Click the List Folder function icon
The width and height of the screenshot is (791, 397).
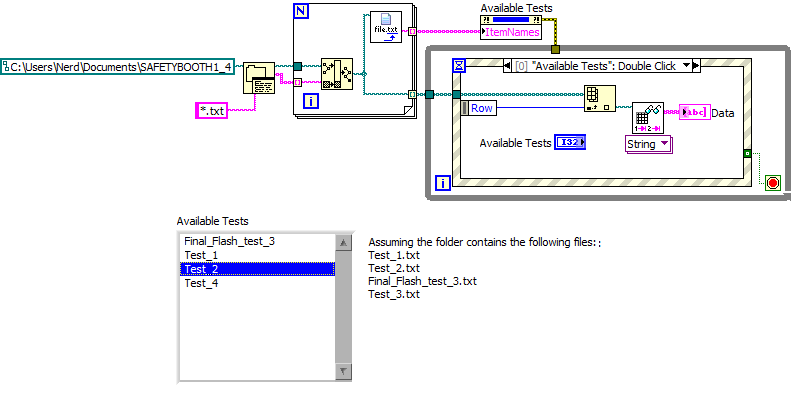pyautogui.click(x=259, y=78)
